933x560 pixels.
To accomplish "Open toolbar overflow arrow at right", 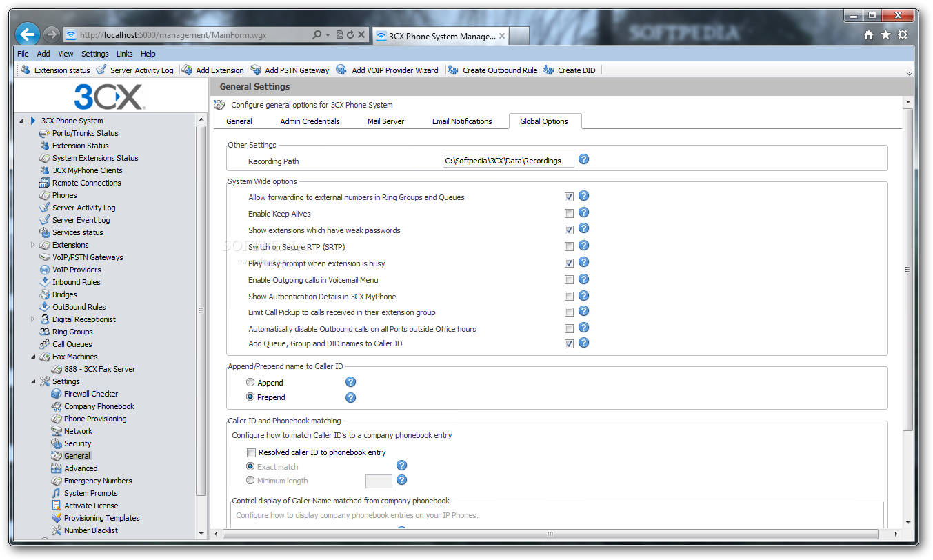I will (909, 72).
